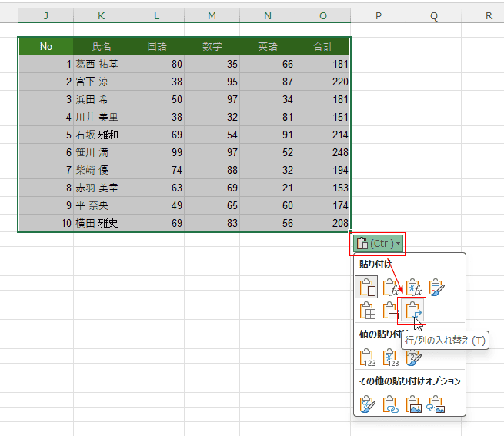Screen dimensions: 504x436
Task: Select column header K
Action: (101, 15)
